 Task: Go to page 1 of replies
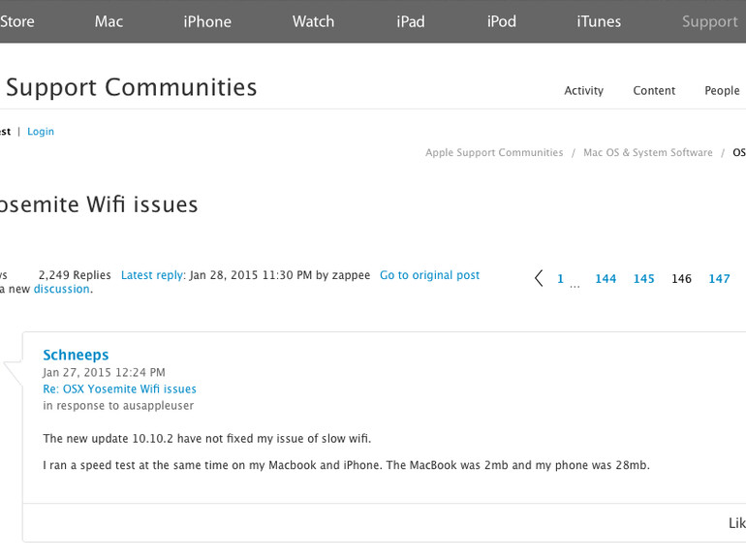(560, 279)
